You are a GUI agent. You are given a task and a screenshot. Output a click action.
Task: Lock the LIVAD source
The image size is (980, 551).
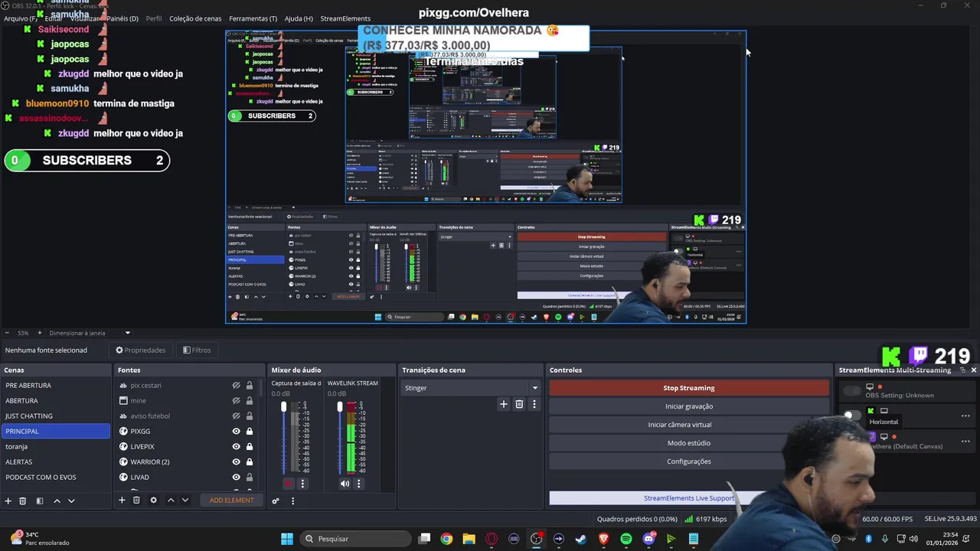tap(249, 477)
